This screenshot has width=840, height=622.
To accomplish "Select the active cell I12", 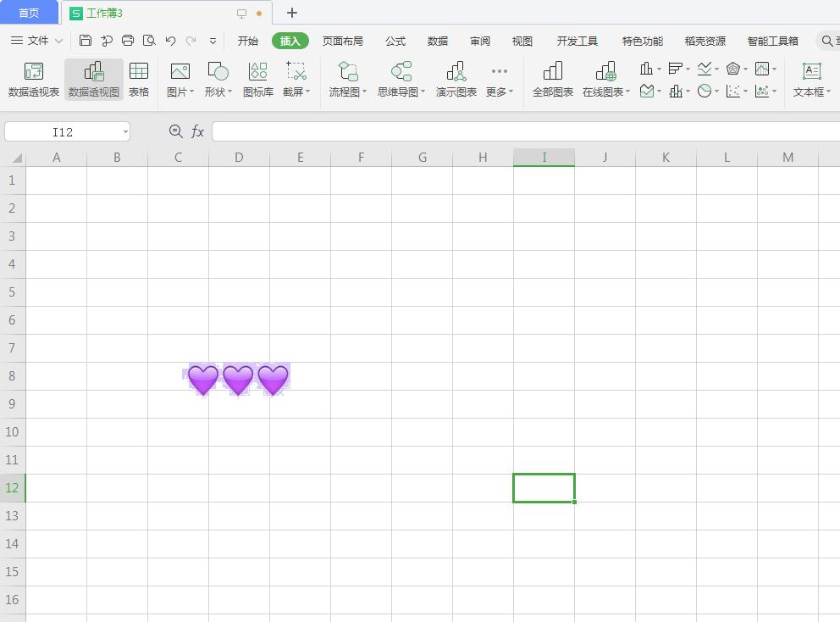I will click(544, 488).
